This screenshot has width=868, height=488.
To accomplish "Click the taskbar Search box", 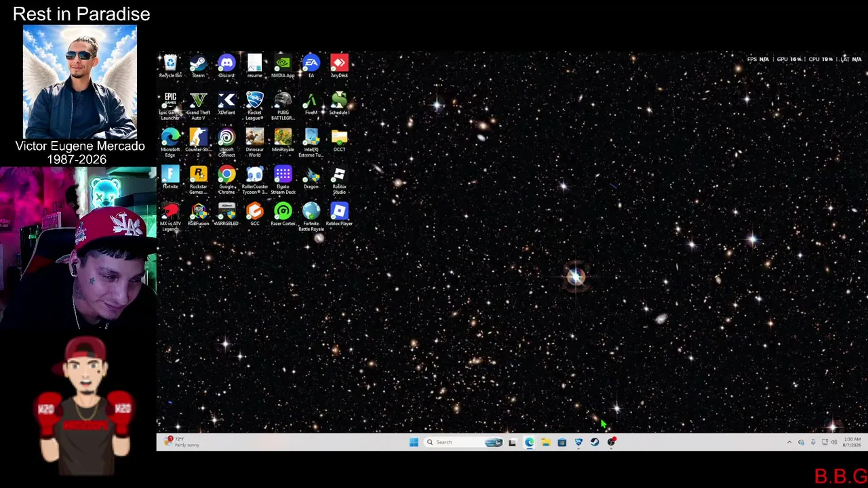I will click(x=464, y=443).
